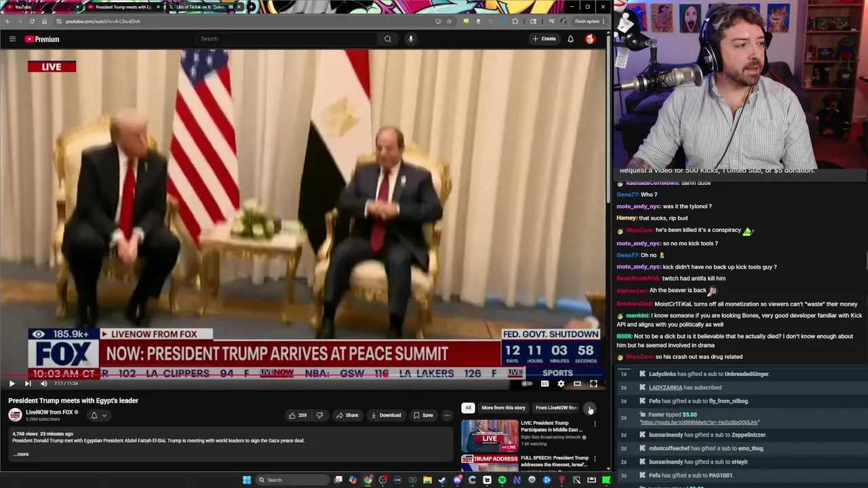
Task: Open the Windows Start menu
Action: pyautogui.click(x=247, y=480)
